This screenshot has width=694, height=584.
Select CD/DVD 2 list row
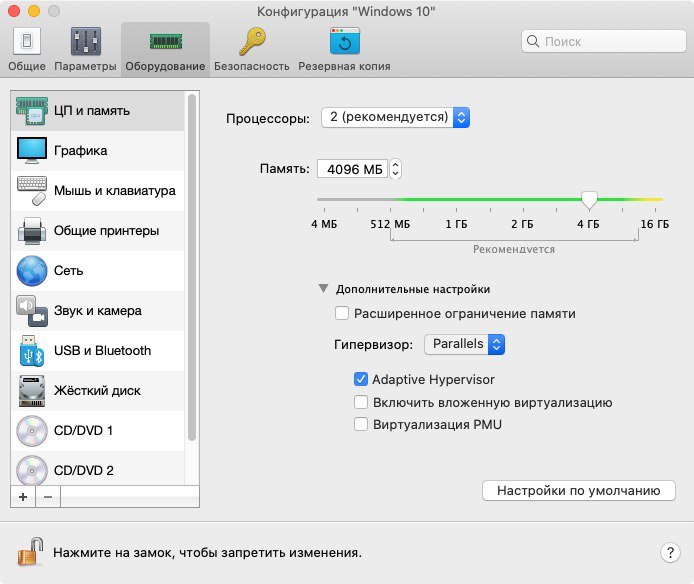[x=97, y=469]
